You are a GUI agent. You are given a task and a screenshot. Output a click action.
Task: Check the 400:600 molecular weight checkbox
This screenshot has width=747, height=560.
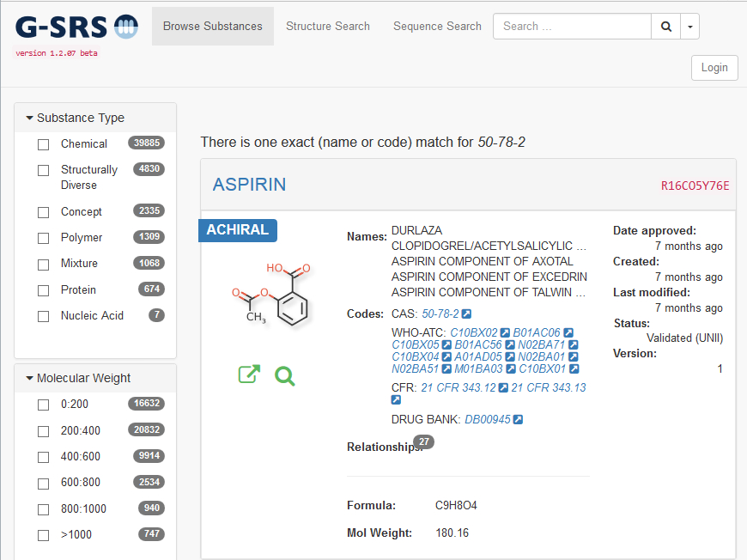[43, 457]
